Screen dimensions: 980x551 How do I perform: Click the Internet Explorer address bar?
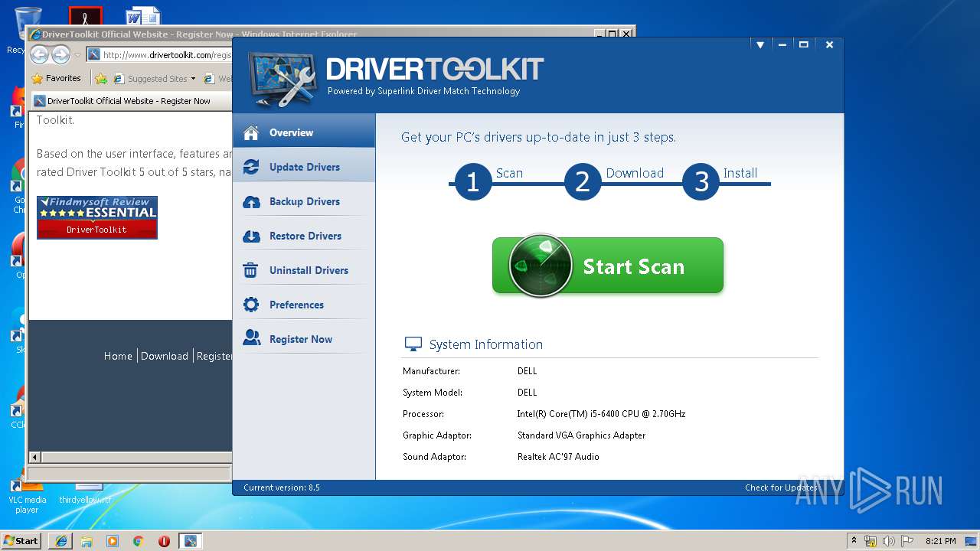pos(158,54)
